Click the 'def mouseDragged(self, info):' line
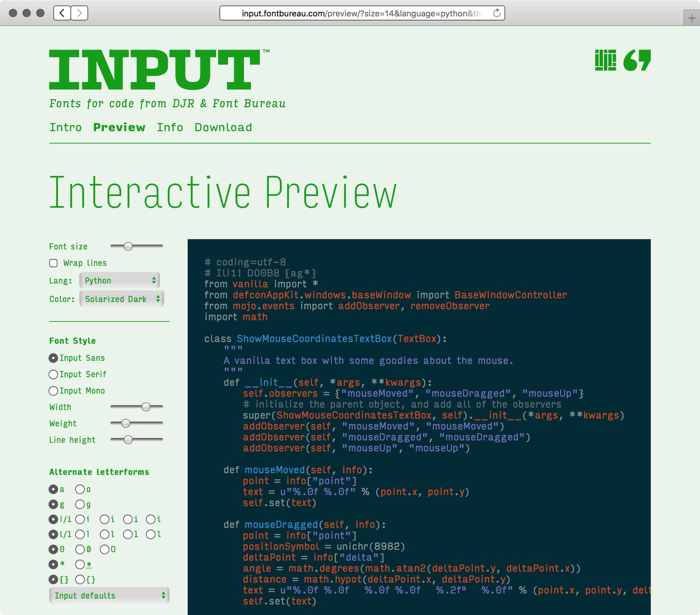Viewport: 700px width, 615px height. pyautogui.click(x=305, y=524)
